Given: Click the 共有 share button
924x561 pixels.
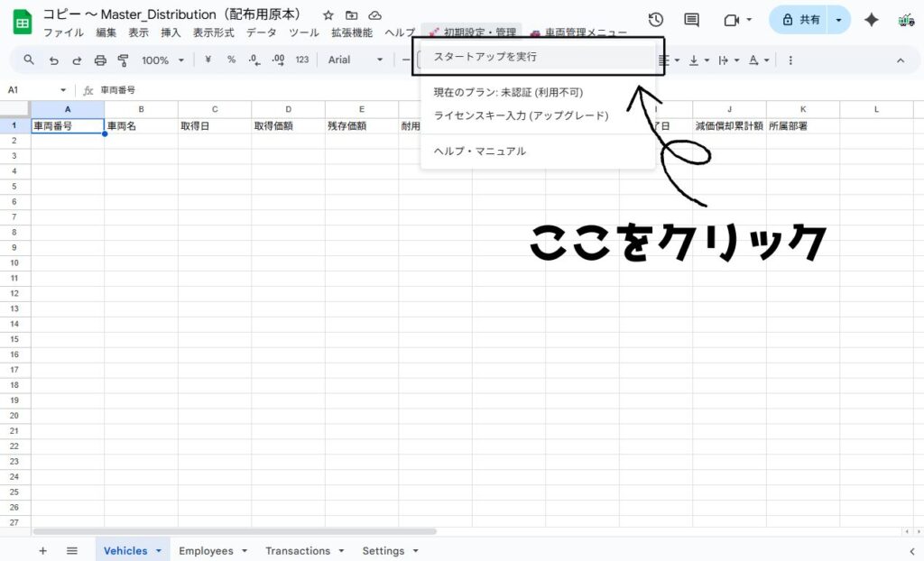Looking at the screenshot, I should (799, 20).
